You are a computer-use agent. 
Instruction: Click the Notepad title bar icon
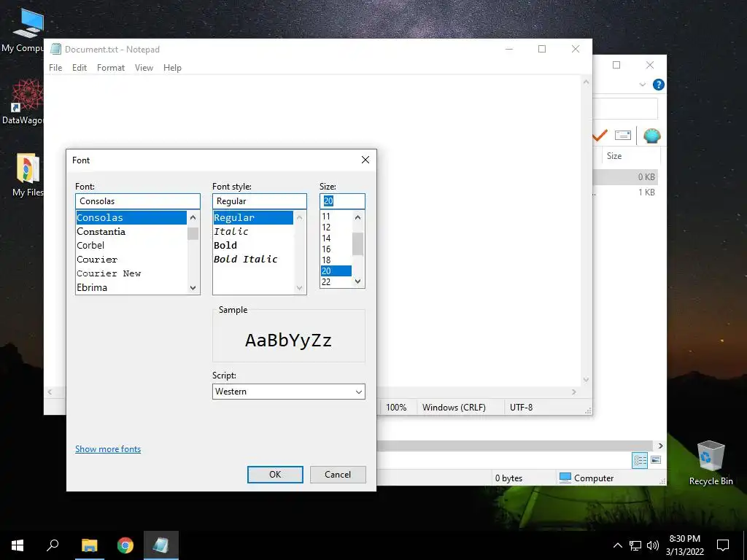(x=55, y=49)
